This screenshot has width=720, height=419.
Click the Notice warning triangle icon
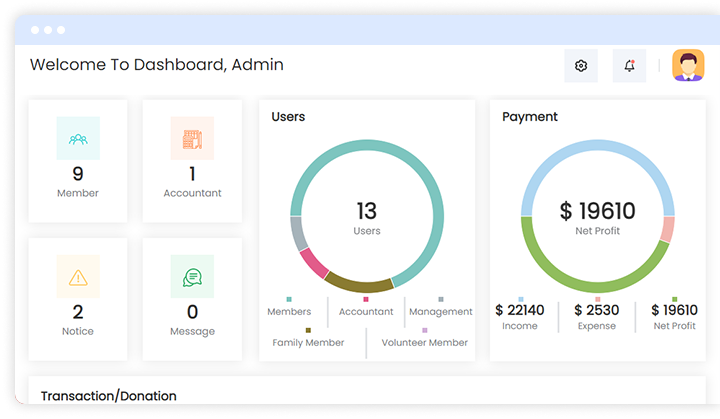78,277
